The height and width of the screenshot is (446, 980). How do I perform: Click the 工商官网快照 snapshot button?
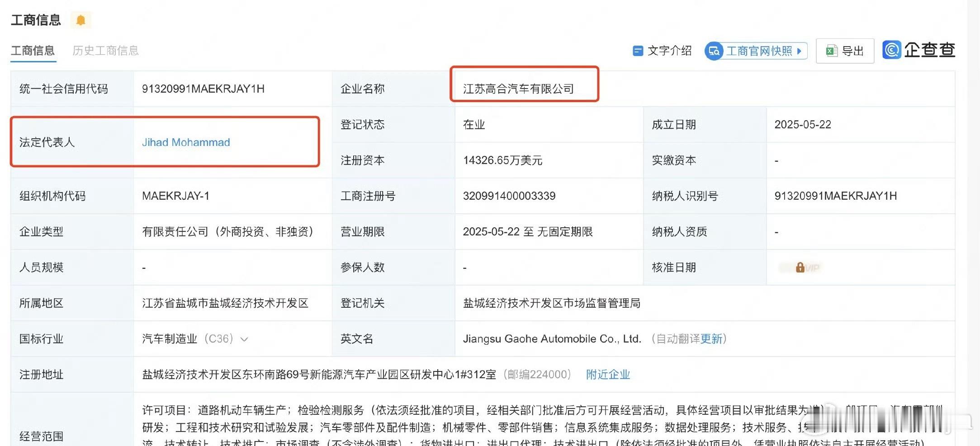(756, 51)
